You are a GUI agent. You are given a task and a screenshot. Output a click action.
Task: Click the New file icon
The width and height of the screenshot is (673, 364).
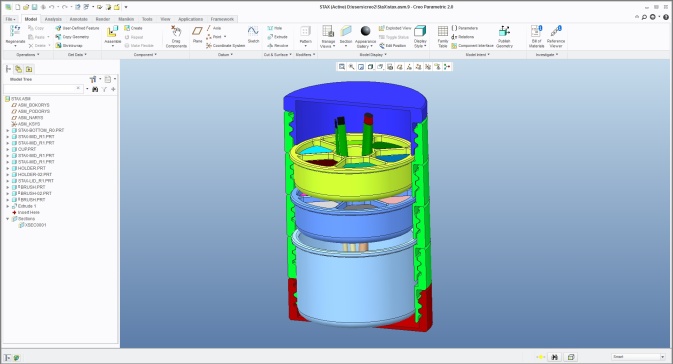pyautogui.click(x=18, y=7)
